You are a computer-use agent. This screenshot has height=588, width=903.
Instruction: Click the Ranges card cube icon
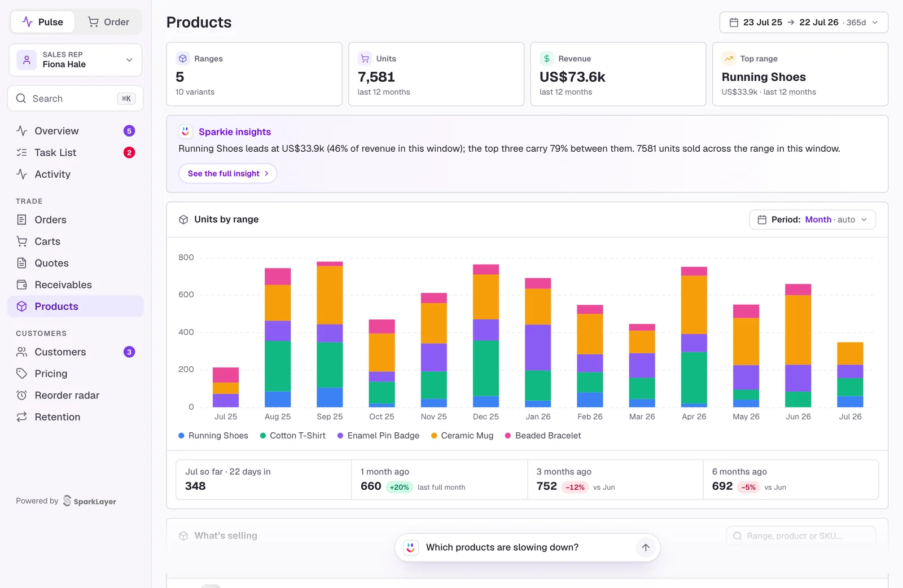[x=183, y=59]
